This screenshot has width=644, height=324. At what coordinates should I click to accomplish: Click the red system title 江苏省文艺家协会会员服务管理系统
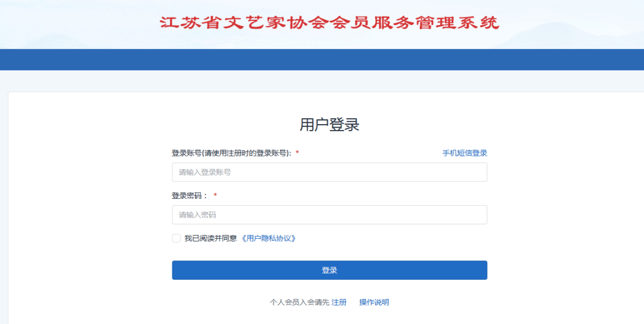point(329,23)
